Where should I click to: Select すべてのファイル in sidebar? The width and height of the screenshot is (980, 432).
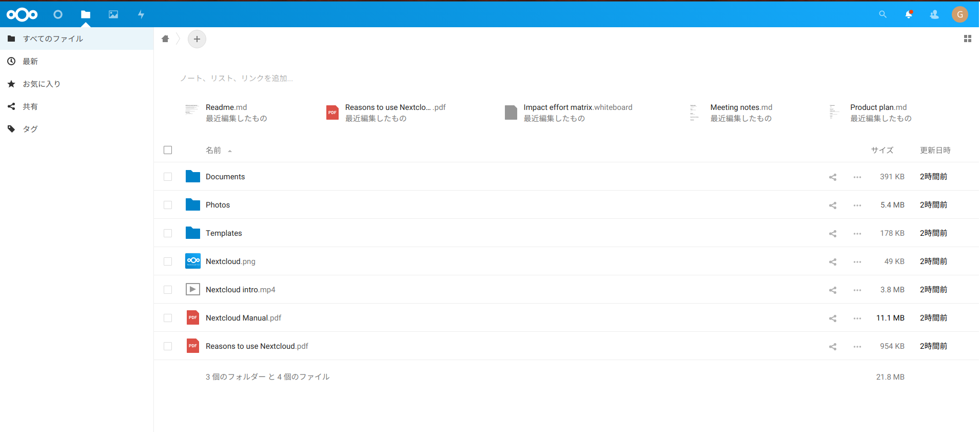pos(77,39)
